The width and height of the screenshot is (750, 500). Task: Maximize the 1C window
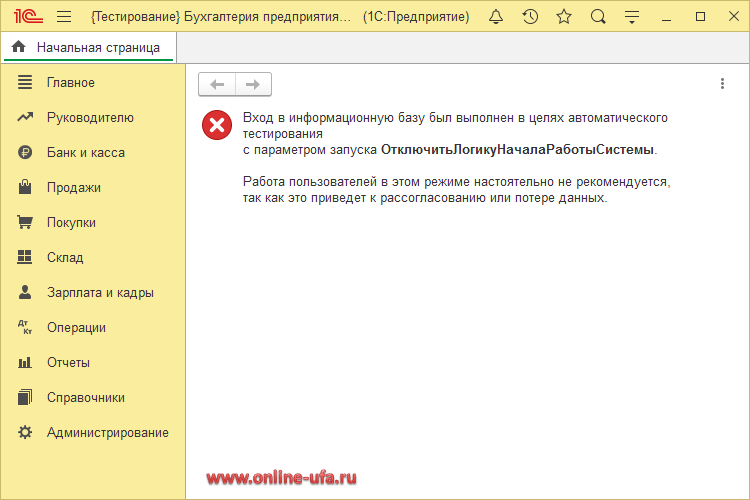tap(700, 17)
